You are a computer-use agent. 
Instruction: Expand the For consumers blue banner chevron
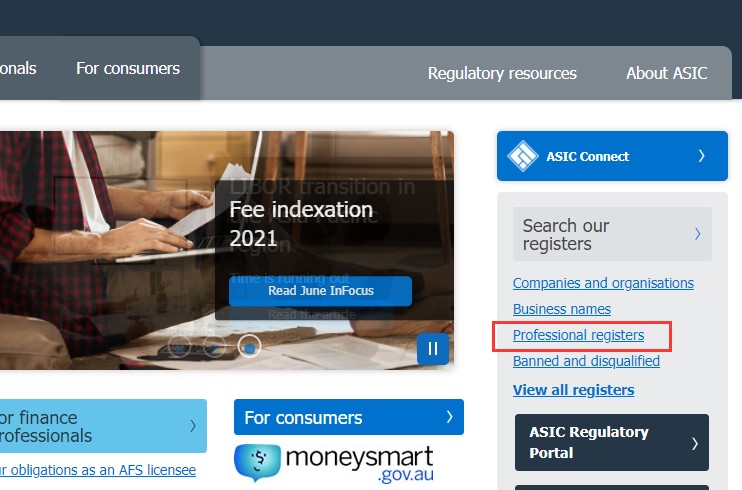(450, 417)
